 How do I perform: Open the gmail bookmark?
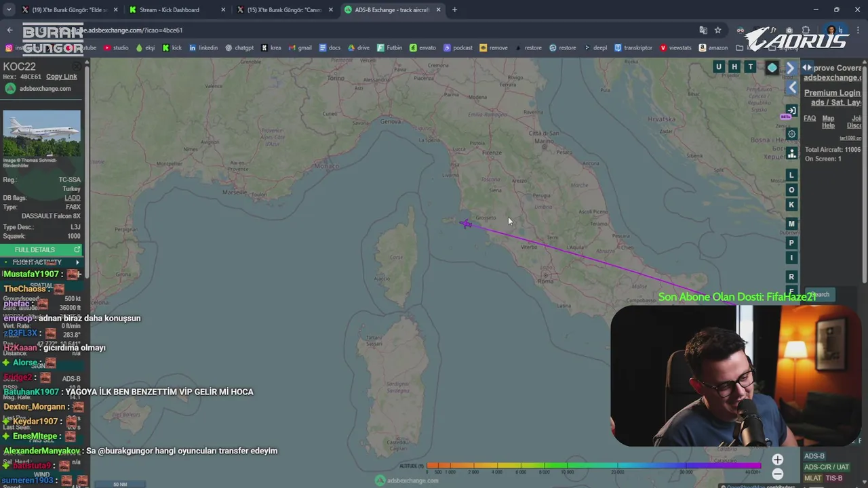click(x=300, y=48)
